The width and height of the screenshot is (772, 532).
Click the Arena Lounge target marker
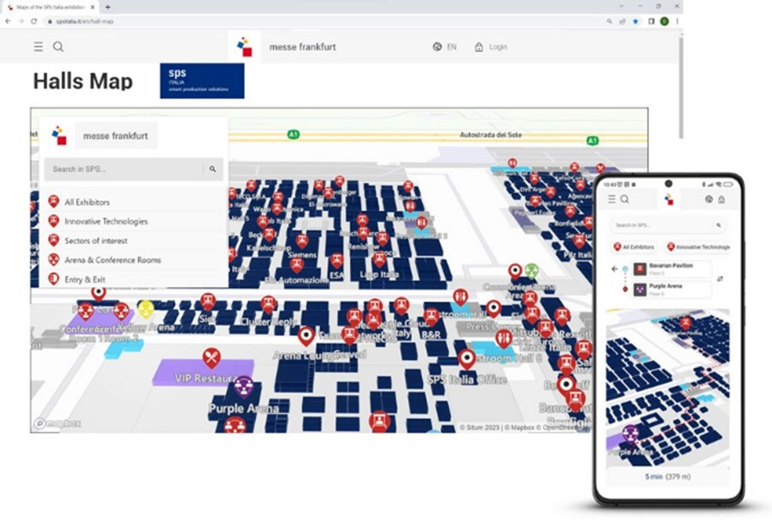point(306,336)
